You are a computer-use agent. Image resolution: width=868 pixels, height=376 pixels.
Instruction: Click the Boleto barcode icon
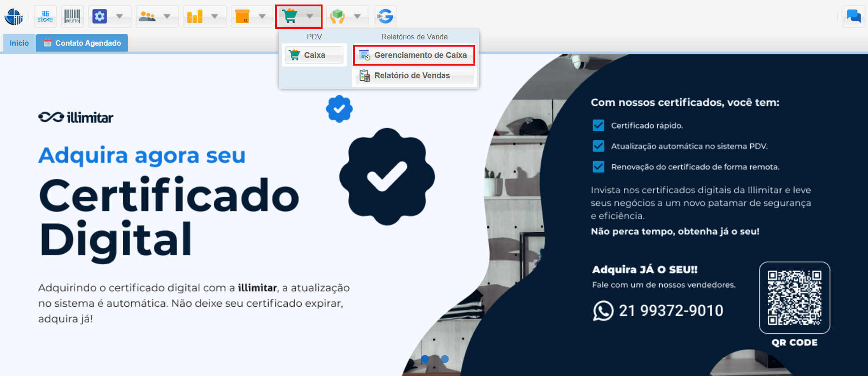pyautogui.click(x=72, y=17)
